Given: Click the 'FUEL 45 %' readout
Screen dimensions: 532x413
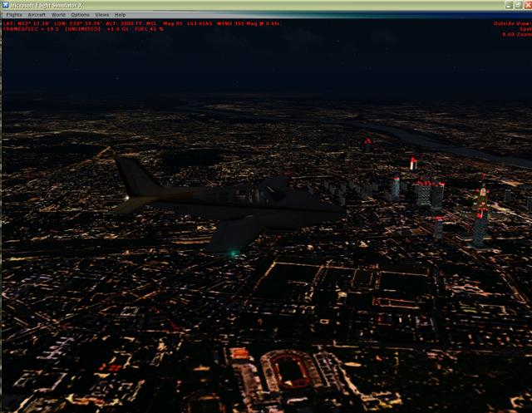Looking at the screenshot, I should (150, 29).
